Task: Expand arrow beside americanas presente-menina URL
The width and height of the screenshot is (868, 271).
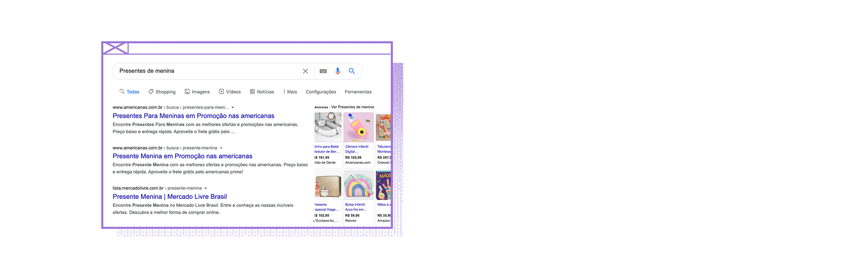Action: pyautogui.click(x=221, y=148)
